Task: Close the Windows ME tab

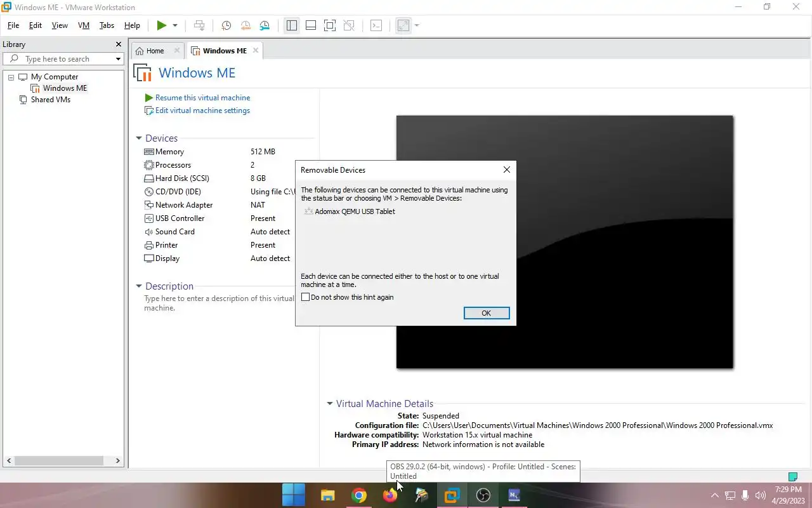Action: 256,50
